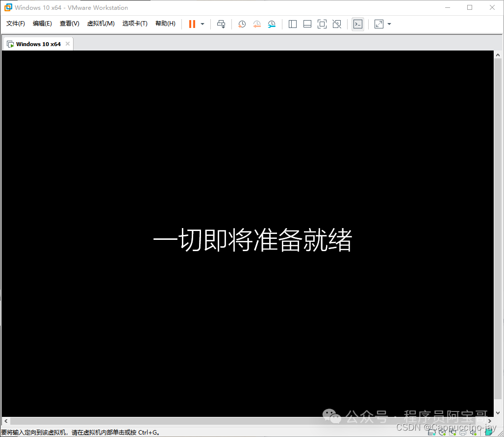This screenshot has height=437, width=504.
Task: Close the Windows 10 x64 tab
Action: click(x=68, y=44)
